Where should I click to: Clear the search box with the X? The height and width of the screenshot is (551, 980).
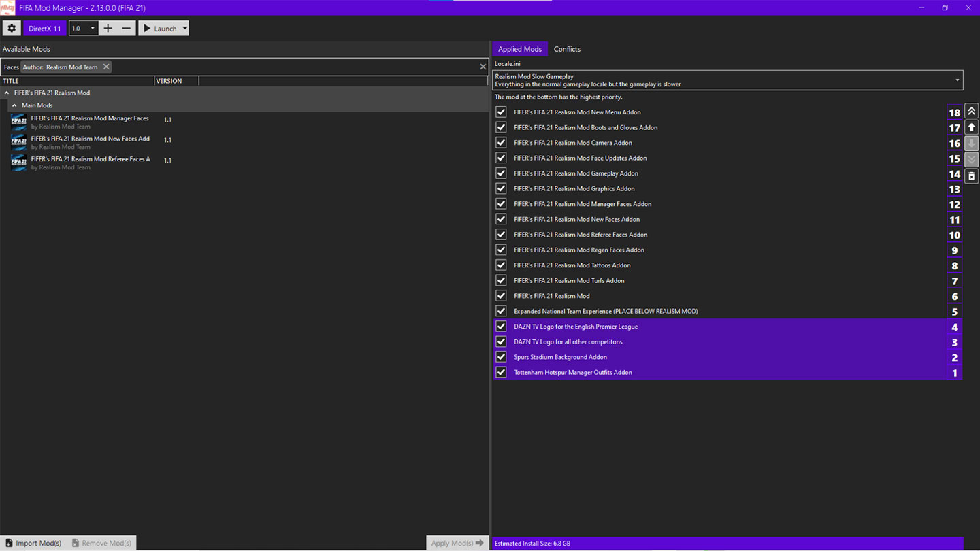(x=483, y=67)
